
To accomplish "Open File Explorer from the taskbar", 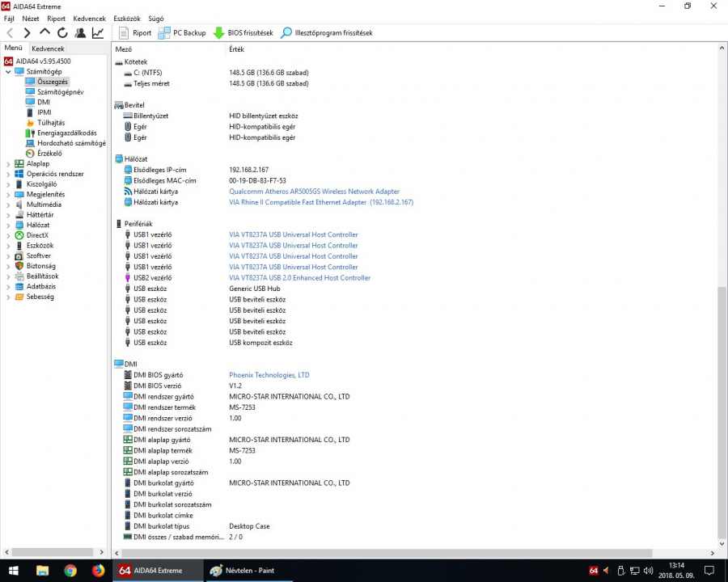I will [42, 571].
